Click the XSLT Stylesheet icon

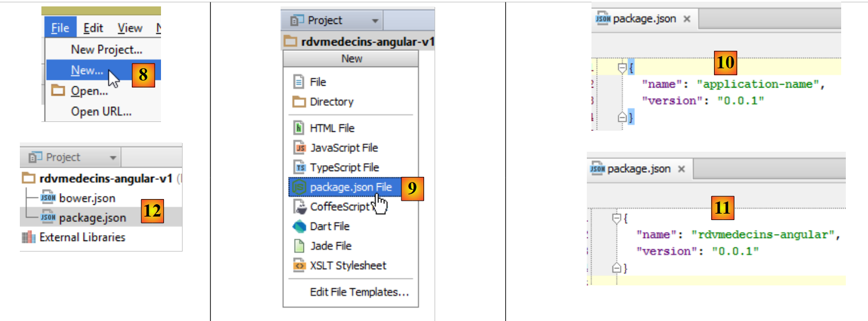coord(299,266)
